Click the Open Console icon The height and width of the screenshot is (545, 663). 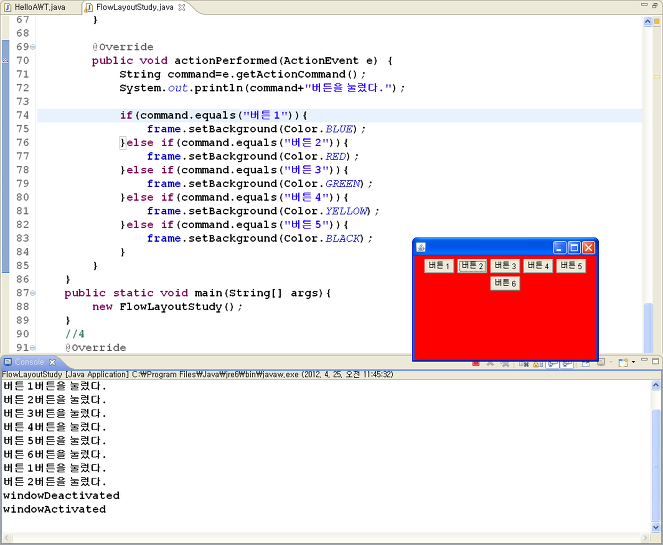(623, 363)
